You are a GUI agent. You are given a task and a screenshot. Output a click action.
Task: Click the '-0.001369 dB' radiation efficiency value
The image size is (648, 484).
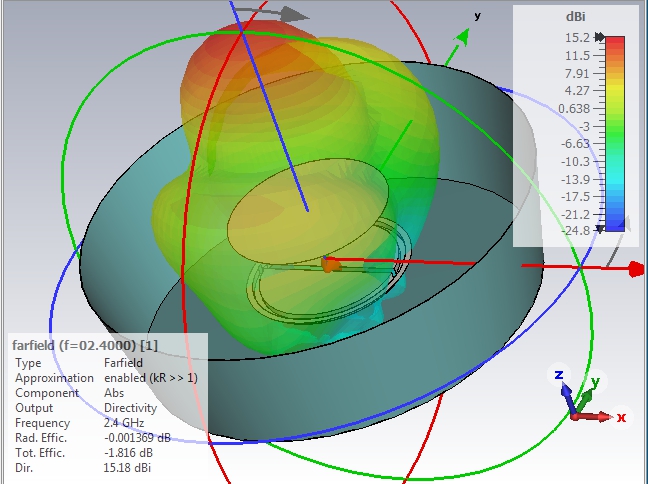click(x=137, y=438)
